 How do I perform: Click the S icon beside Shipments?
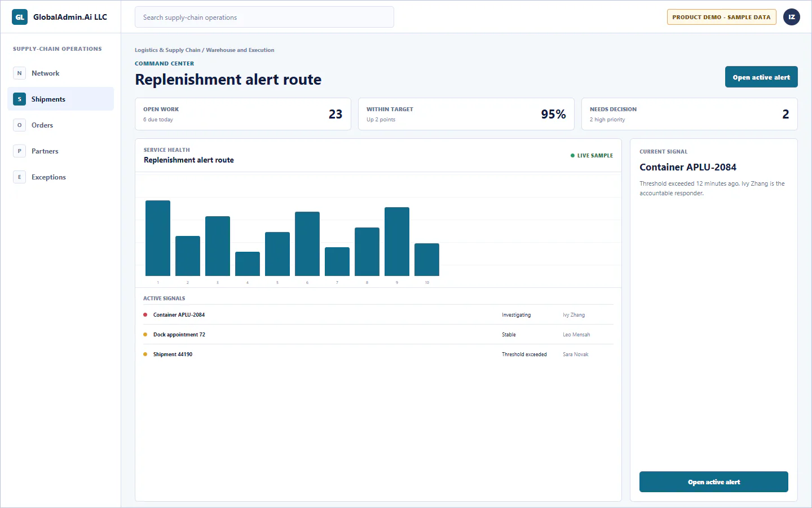point(19,99)
